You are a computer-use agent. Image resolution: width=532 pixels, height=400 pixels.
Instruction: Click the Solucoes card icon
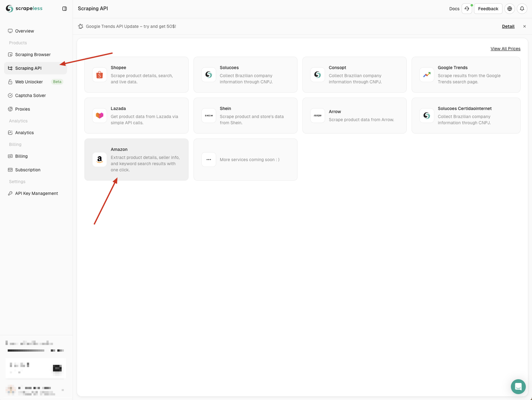tap(209, 75)
